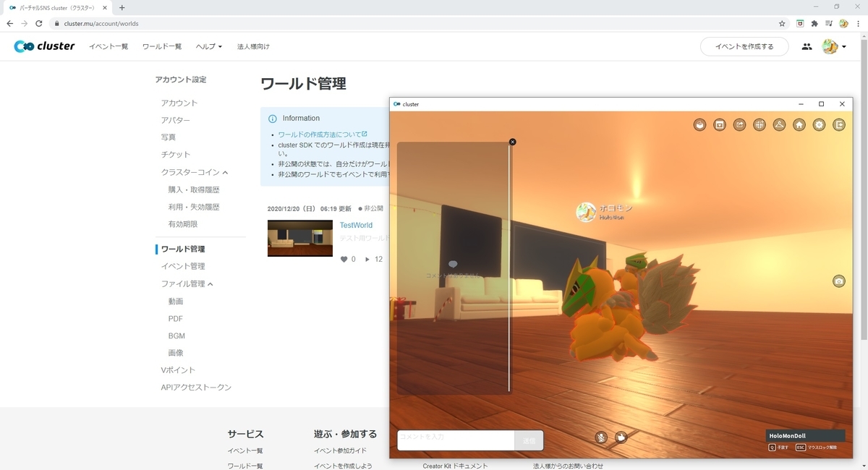Viewport: 868px width, 470px height.
Task: Open the browser extensions puzzle icon
Action: coord(814,23)
